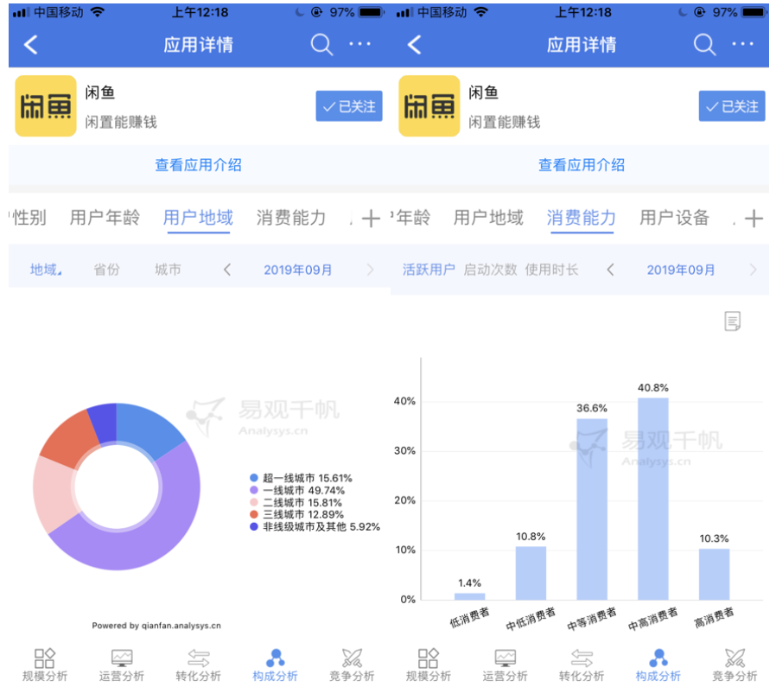Open 2019年09月 date picker in left screen
Viewport: 776px width, 700px height.
pos(298,270)
